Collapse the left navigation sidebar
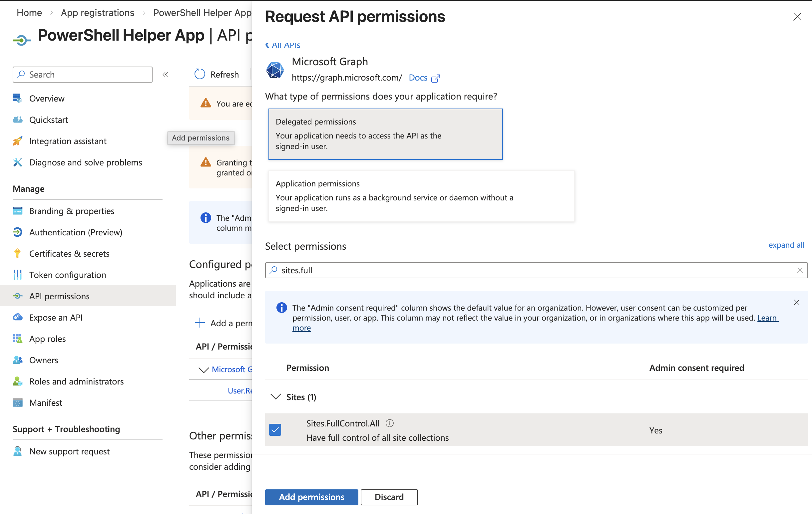This screenshot has height=514, width=812. pos(165,75)
